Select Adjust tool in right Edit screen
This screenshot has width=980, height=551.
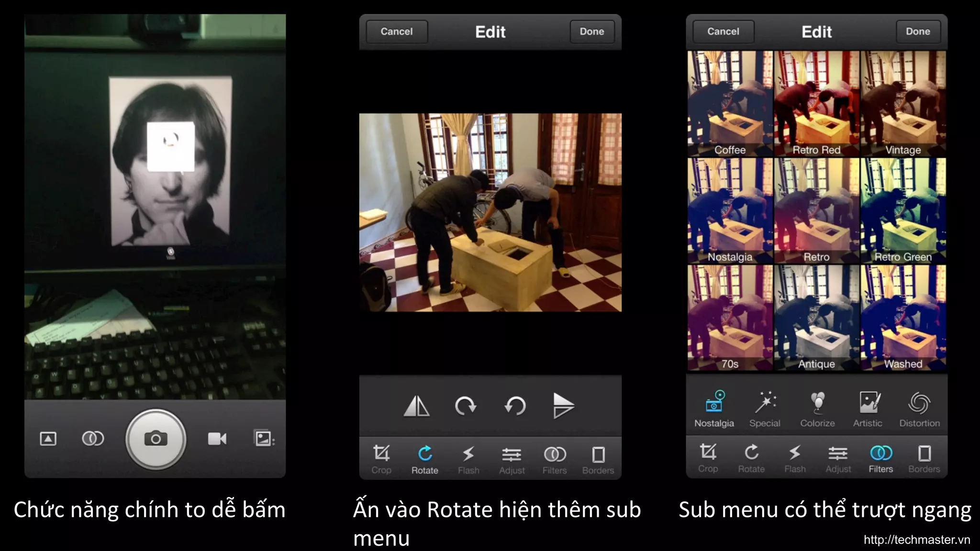tap(838, 458)
